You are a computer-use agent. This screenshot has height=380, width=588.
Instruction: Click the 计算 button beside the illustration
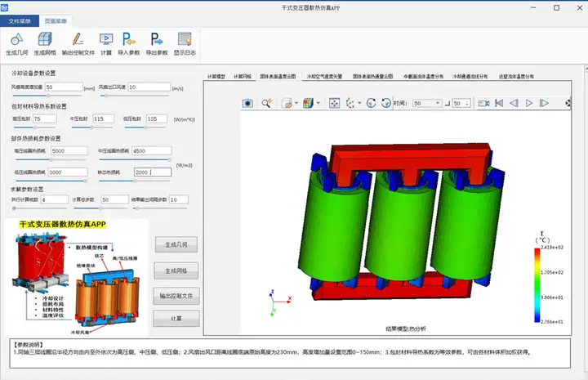click(x=176, y=319)
